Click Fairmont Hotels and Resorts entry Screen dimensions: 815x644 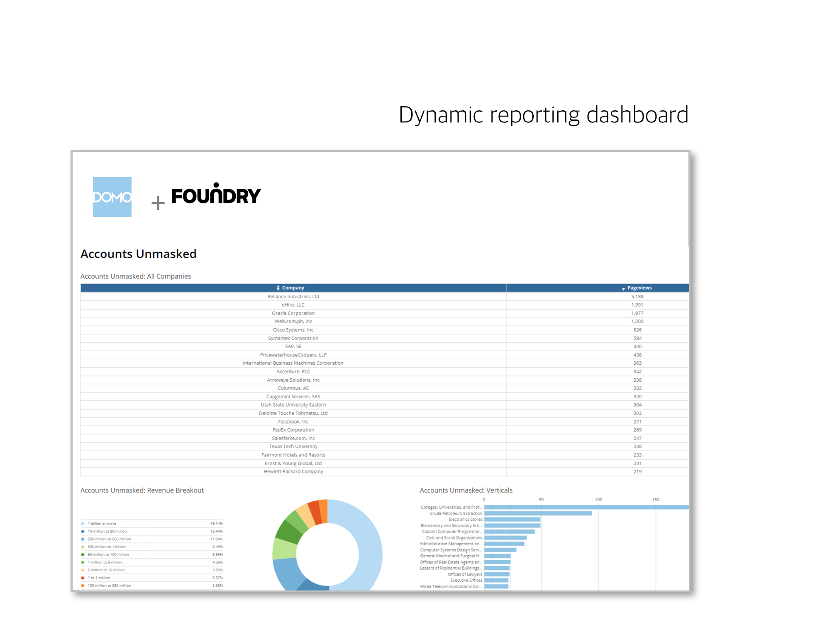tap(293, 455)
